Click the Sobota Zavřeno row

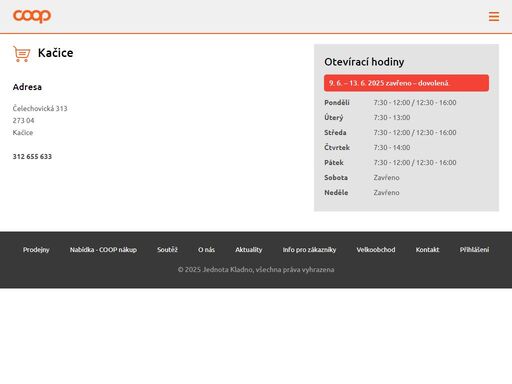coord(406,178)
